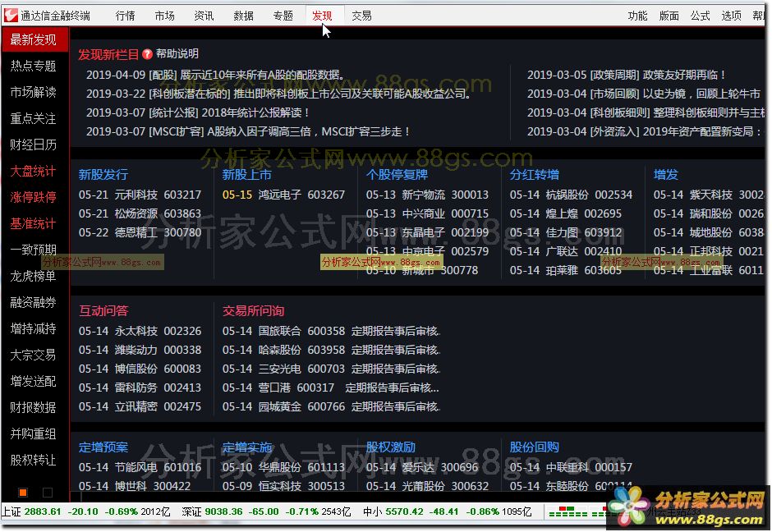This screenshot has width=772, height=532.
Task: Open the 版面 menu
Action: (669, 16)
